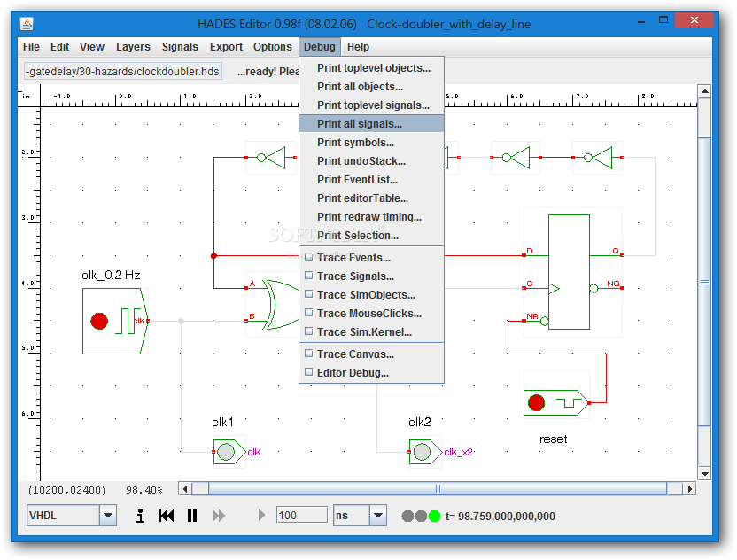
Task: Enable Trace MouseClicks checkbox
Action: tap(309, 312)
